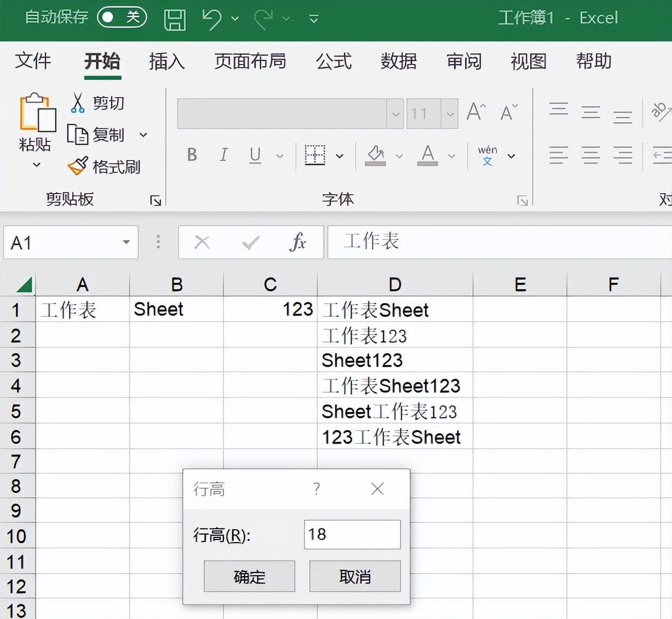The height and width of the screenshot is (619, 672).
Task: Toggle underline with the U icon
Action: point(255,155)
